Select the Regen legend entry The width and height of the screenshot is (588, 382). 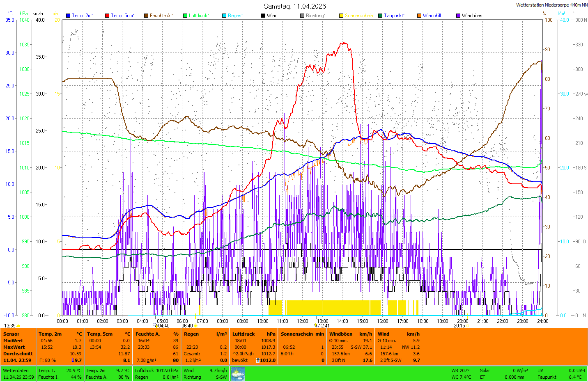click(235, 16)
